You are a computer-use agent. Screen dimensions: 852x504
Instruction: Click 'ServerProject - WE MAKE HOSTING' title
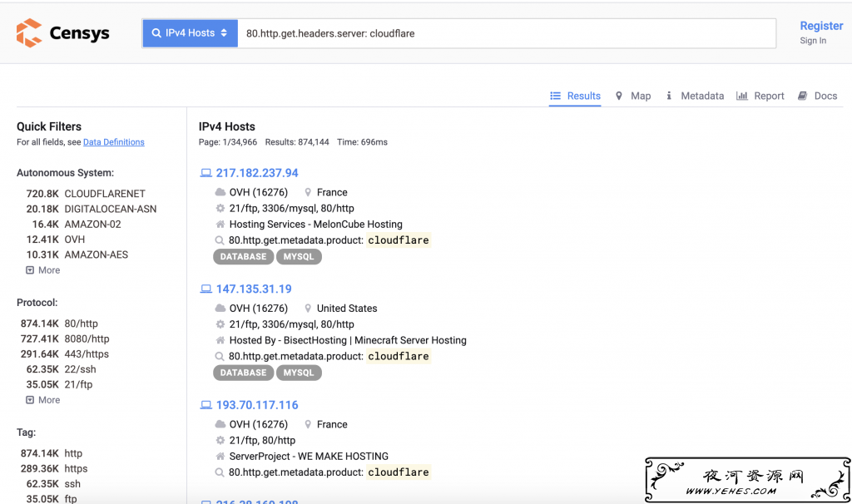pyautogui.click(x=309, y=457)
